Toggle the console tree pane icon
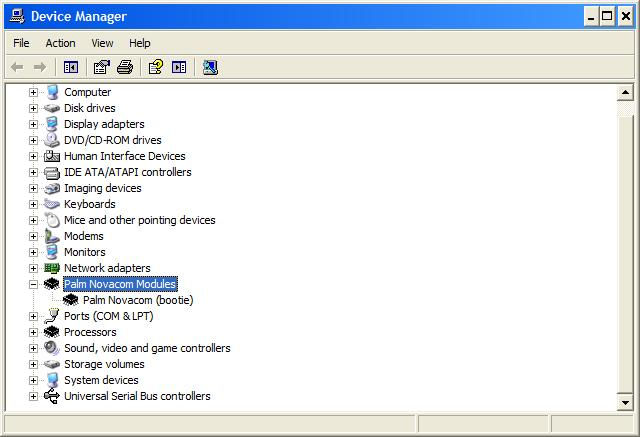The width and height of the screenshot is (640, 437). [x=71, y=67]
